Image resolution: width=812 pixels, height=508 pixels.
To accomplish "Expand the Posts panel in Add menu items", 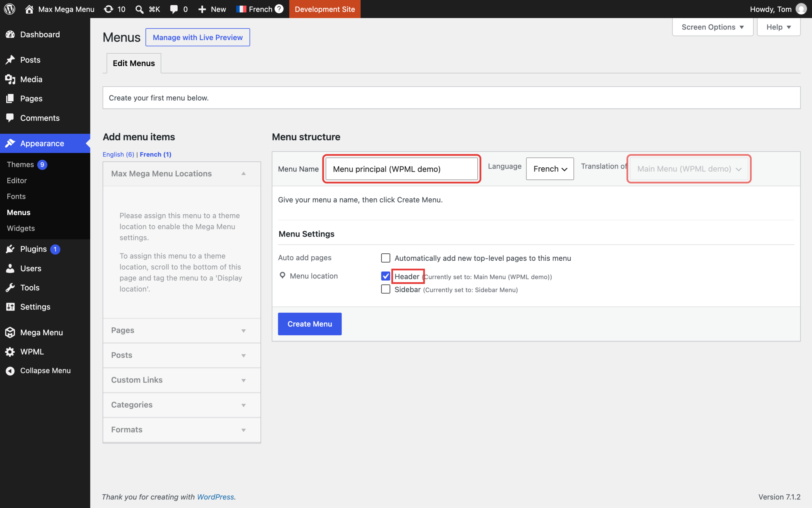I will pyautogui.click(x=181, y=355).
